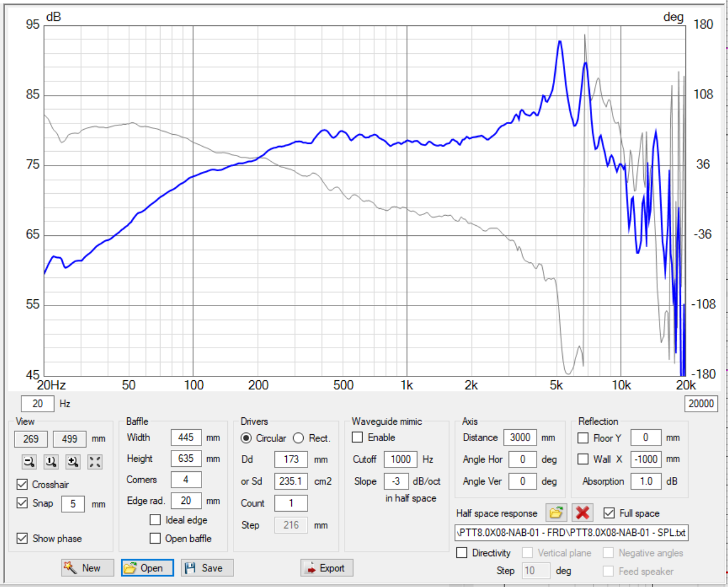Click the Snap step mm field
Viewport: 728px width, 587px height.
tap(73, 504)
